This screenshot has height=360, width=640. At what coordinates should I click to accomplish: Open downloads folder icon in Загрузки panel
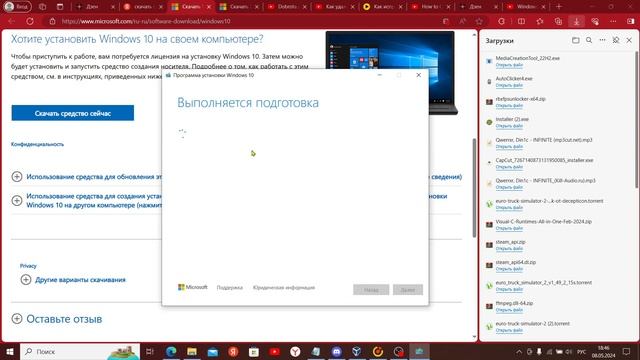pyautogui.click(x=576, y=40)
